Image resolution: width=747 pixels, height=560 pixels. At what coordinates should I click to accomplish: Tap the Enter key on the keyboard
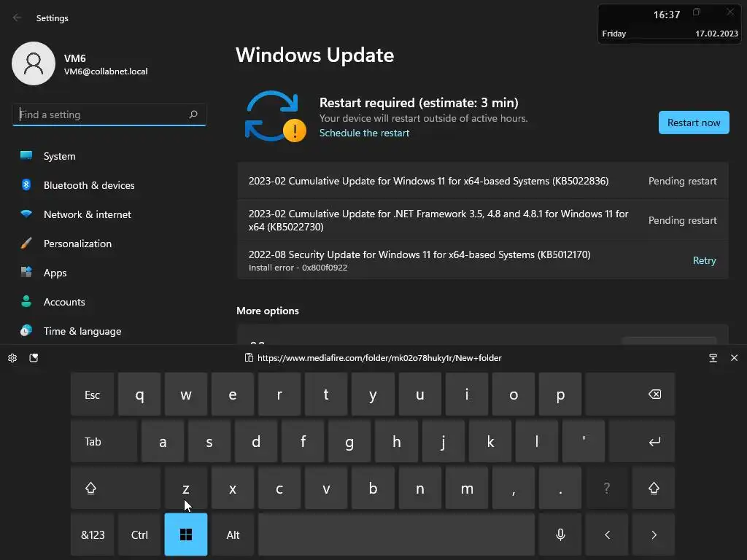pyautogui.click(x=642, y=441)
